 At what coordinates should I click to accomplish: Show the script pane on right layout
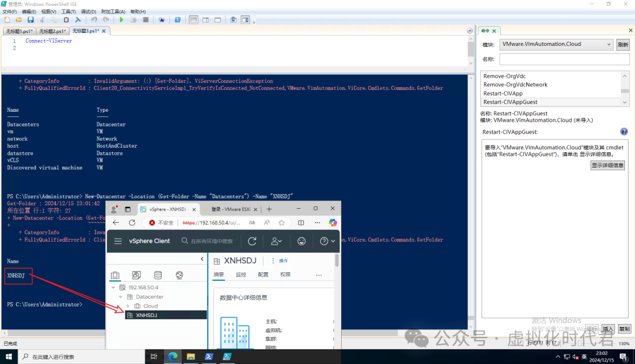[206, 20]
